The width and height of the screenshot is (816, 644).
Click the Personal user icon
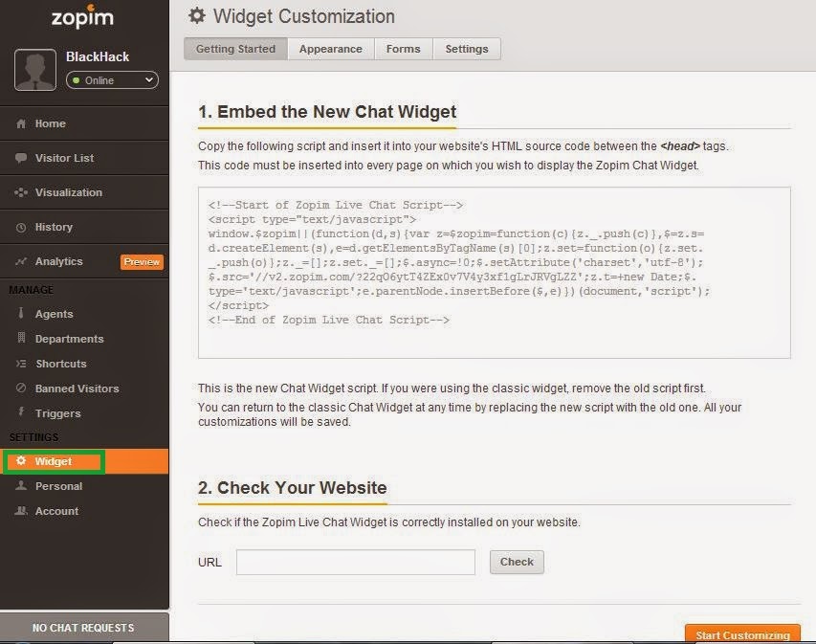21,486
